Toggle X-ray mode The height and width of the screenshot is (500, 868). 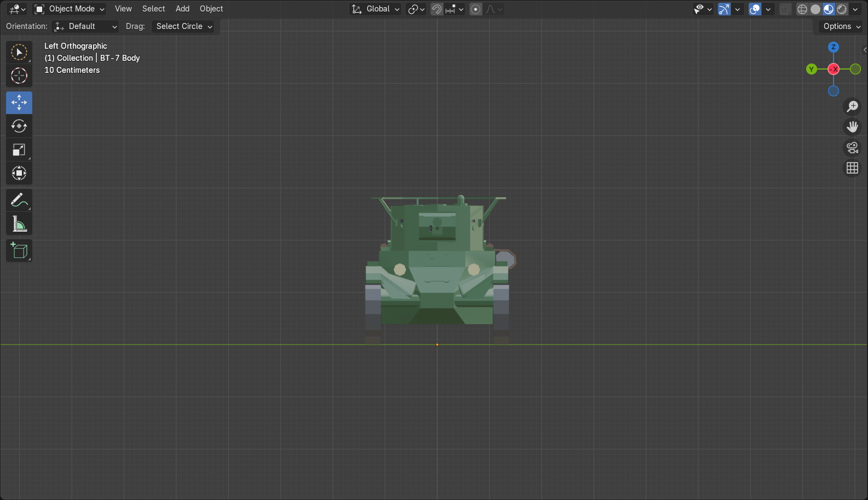(x=785, y=9)
